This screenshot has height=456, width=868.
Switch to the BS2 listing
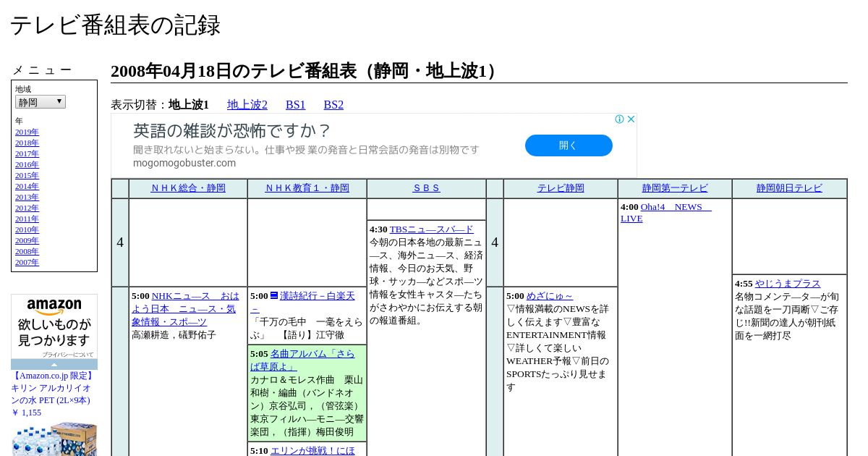point(333,105)
